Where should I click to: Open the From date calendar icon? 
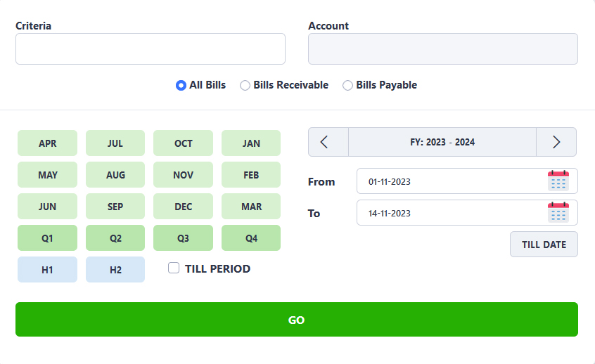(x=558, y=181)
